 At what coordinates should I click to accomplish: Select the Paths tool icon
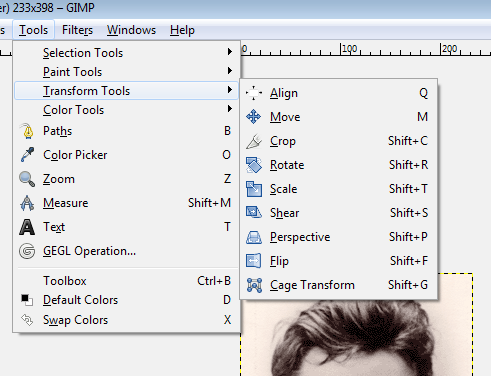pos(27,131)
